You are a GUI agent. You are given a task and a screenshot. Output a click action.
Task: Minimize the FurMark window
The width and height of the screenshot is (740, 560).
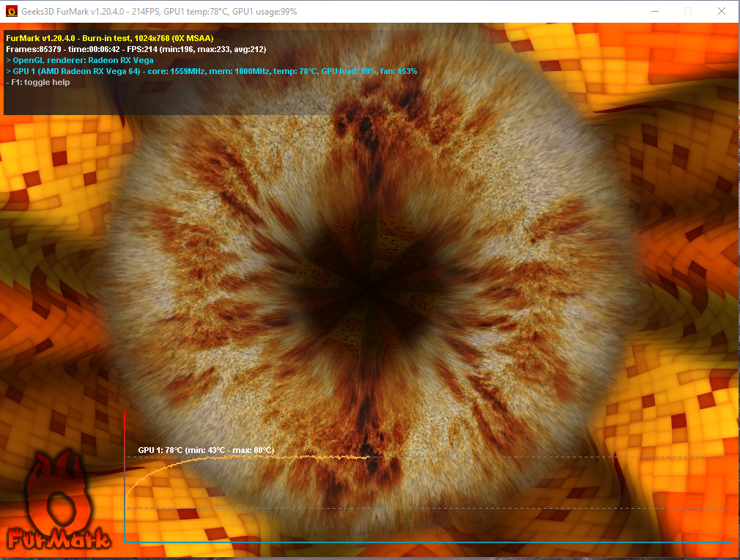click(654, 11)
